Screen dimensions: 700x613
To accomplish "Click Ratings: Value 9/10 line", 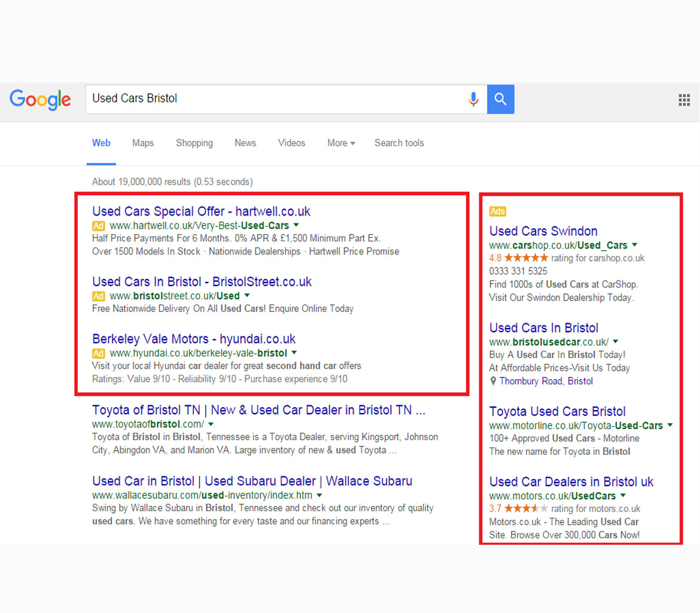I will point(220,380).
